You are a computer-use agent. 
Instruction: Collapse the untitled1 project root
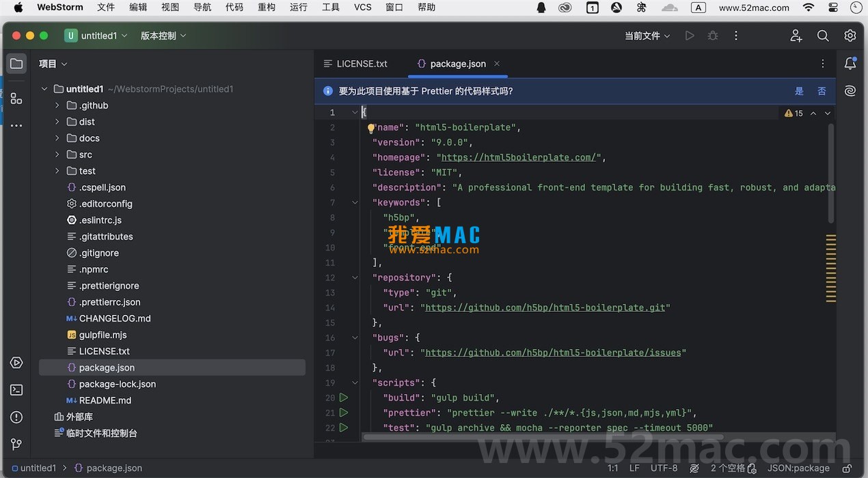[x=44, y=89]
